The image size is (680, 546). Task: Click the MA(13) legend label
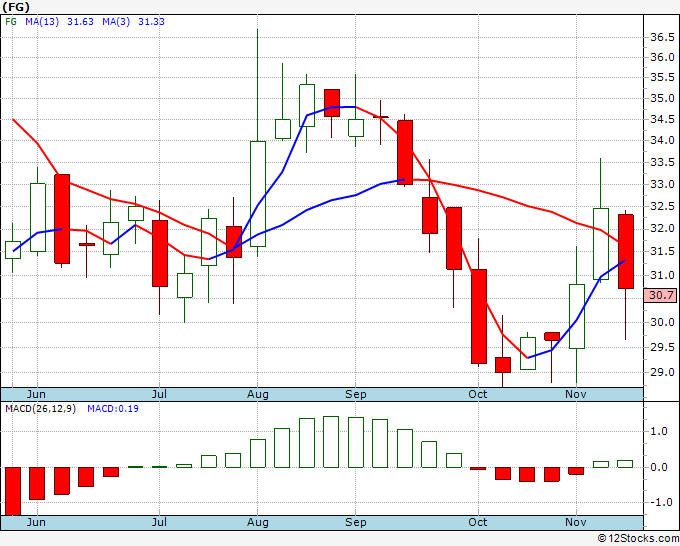(42, 22)
